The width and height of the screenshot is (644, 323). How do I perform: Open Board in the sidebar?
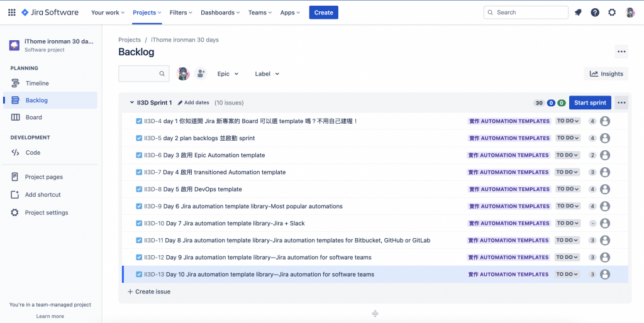point(50,118)
